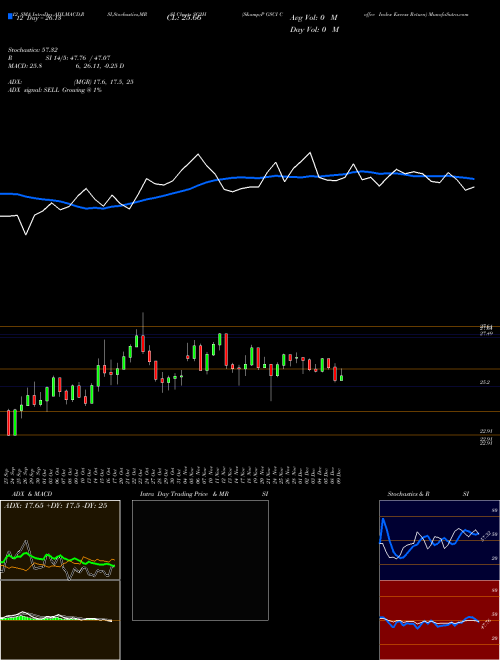
Task: Click the Intra Day Trading Price title
Action: pyautogui.click(x=204, y=494)
